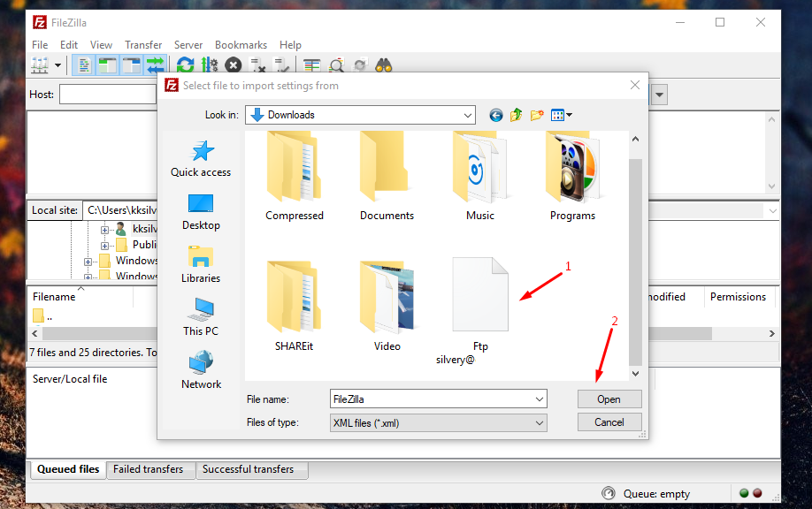Click the Open button
Image resolution: width=812 pixels, height=509 pixels.
pyautogui.click(x=609, y=399)
